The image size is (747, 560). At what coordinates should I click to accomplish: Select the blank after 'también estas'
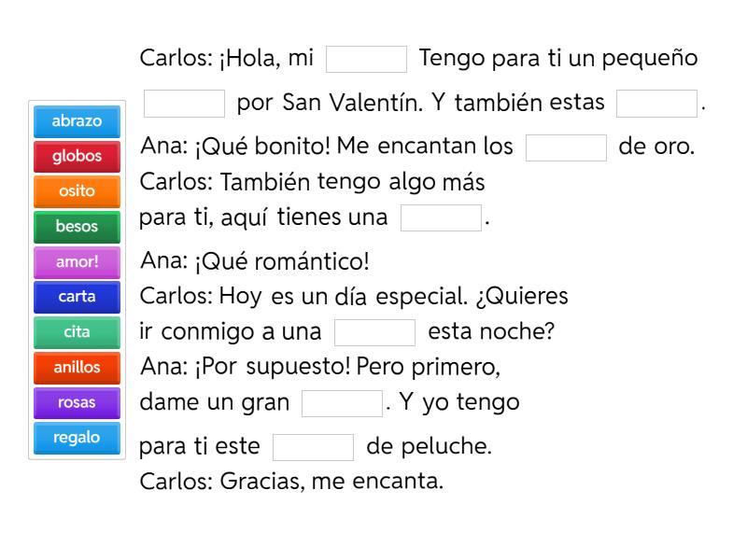pos(656,103)
